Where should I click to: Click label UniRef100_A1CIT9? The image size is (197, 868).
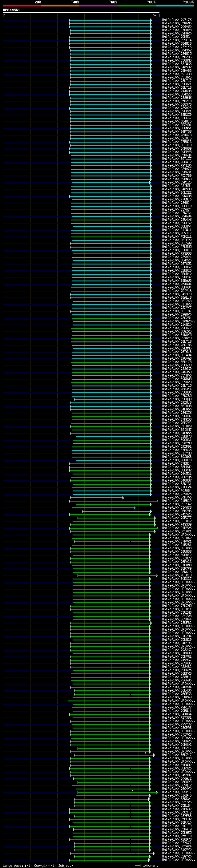pyautogui.click(x=177, y=826)
